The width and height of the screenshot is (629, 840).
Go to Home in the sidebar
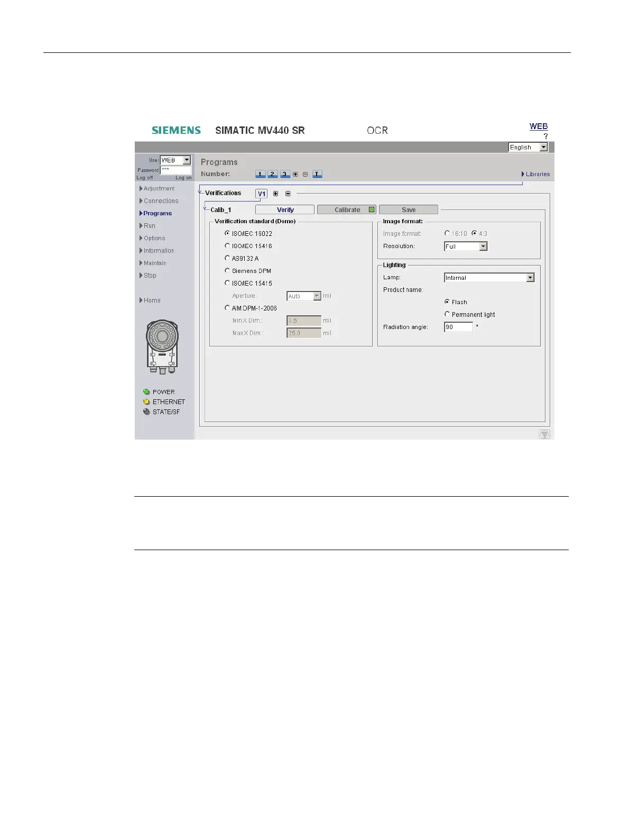150,300
